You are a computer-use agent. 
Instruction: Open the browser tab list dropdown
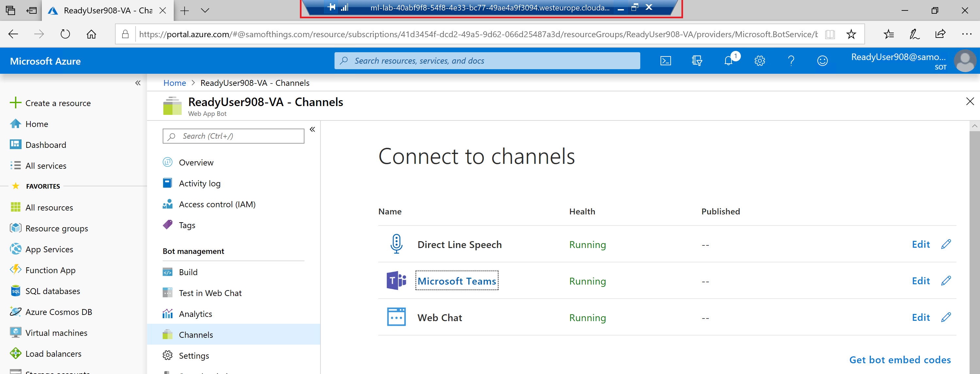(205, 11)
